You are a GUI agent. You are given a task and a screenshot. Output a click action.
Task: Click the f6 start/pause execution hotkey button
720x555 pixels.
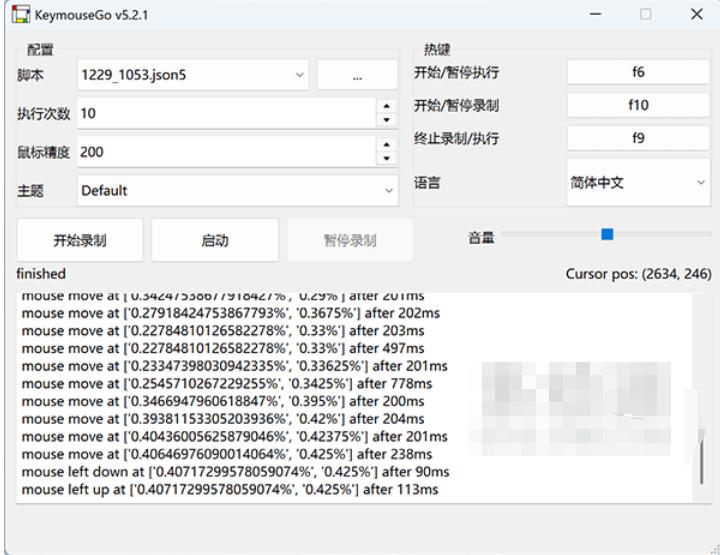click(638, 72)
